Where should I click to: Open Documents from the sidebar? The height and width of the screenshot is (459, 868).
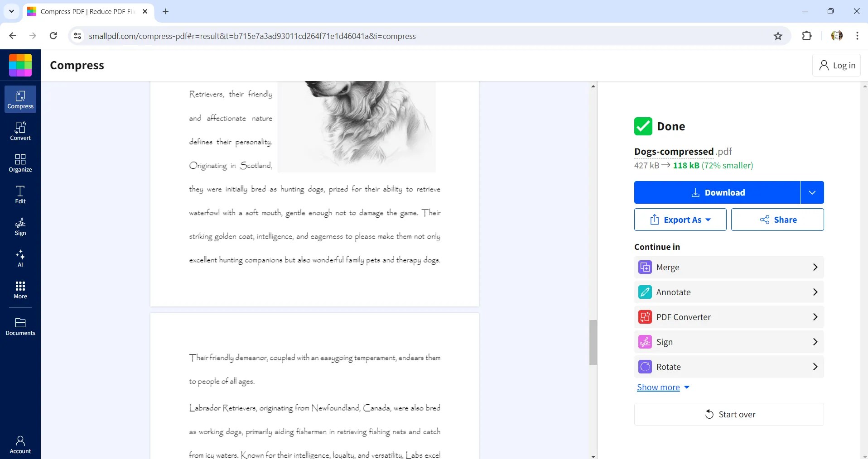20,326
